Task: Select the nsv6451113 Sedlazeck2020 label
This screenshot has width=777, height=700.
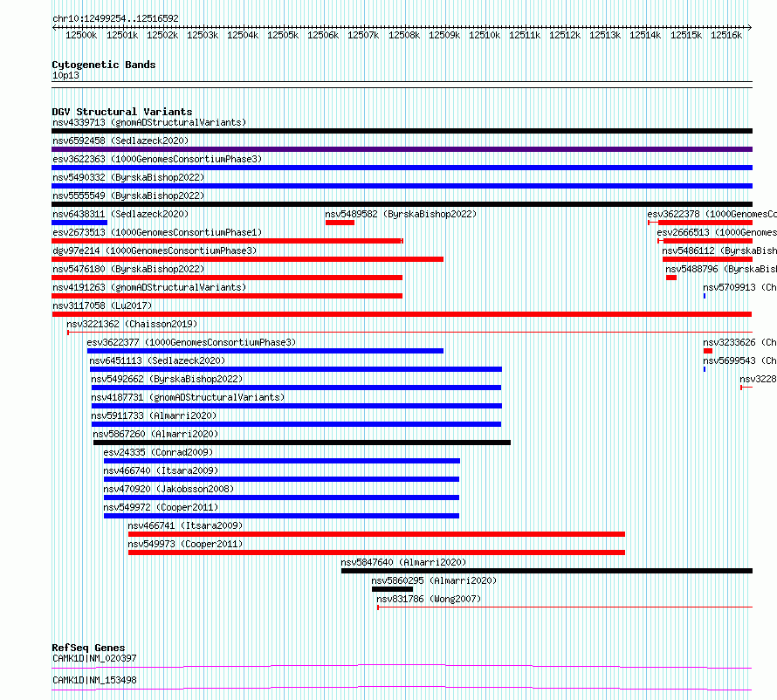Action: [157, 360]
